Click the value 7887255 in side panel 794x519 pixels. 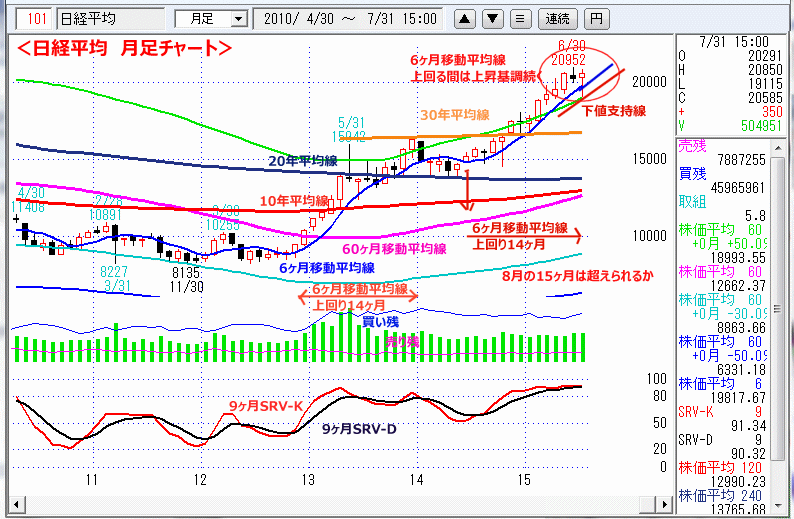coord(741,160)
